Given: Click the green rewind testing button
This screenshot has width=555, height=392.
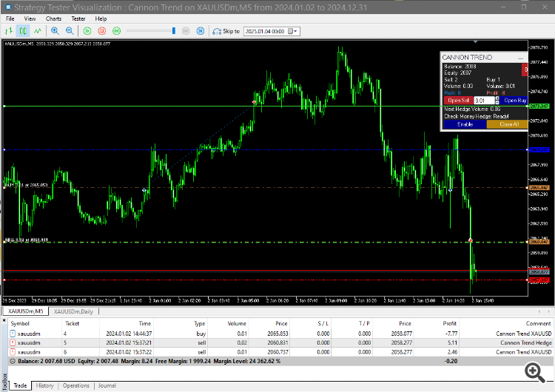Looking at the screenshot, I should pos(116,31).
